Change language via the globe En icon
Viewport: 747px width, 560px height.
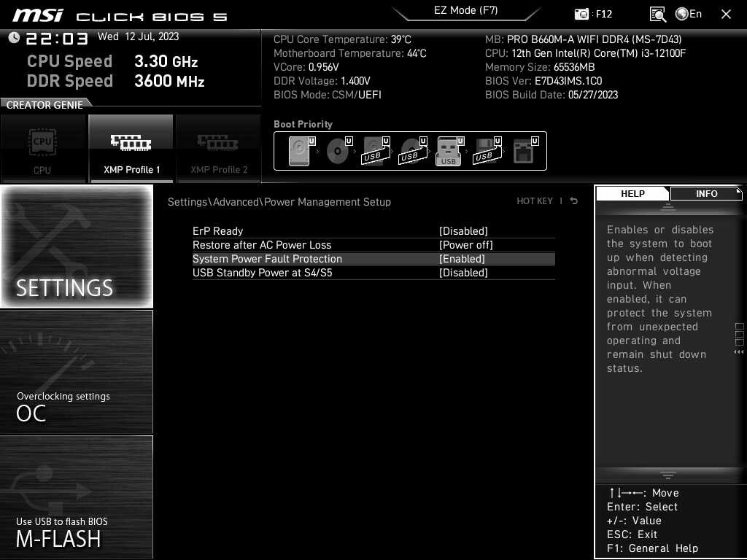(x=689, y=15)
